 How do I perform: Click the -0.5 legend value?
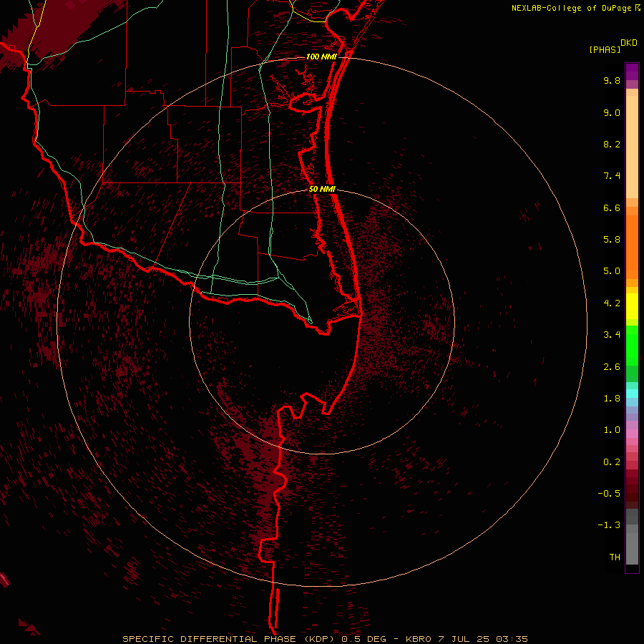click(x=609, y=494)
